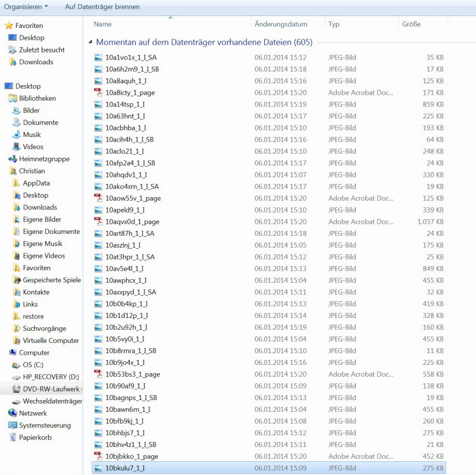Screen dimensions: 476x475
Task: Open the Papierkorb recycle bin icon
Action: click(13, 437)
